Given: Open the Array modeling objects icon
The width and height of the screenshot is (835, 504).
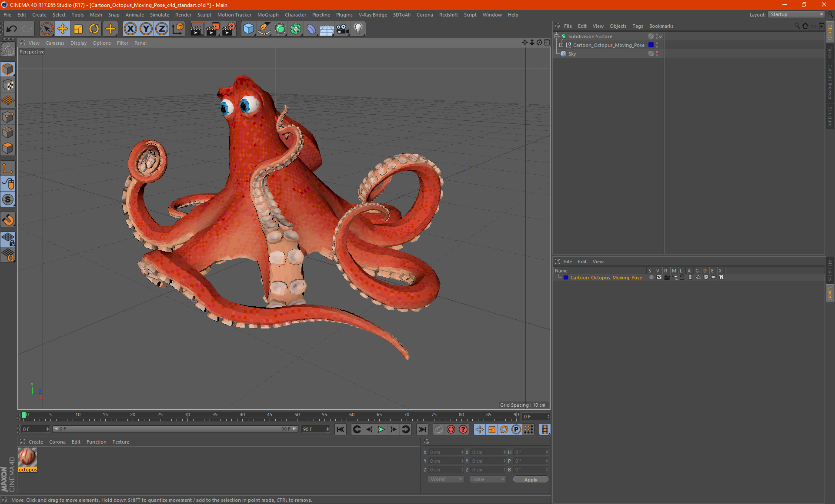Looking at the screenshot, I should pos(296,29).
